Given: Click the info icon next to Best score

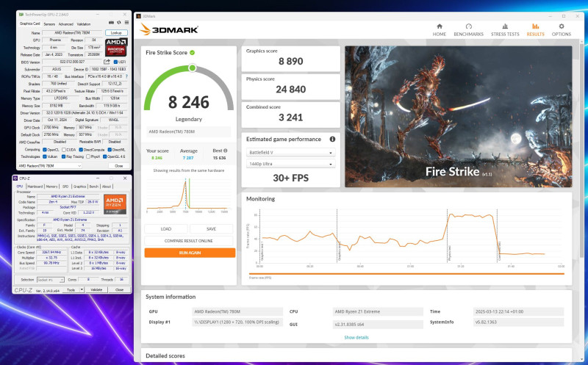Looking at the screenshot, I should coord(226,151).
